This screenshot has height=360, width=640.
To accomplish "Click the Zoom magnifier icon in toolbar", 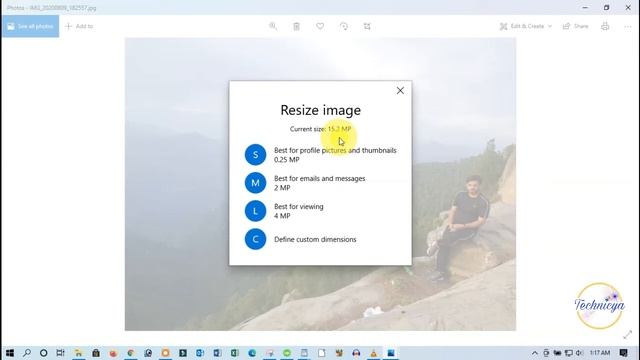I will (273, 26).
